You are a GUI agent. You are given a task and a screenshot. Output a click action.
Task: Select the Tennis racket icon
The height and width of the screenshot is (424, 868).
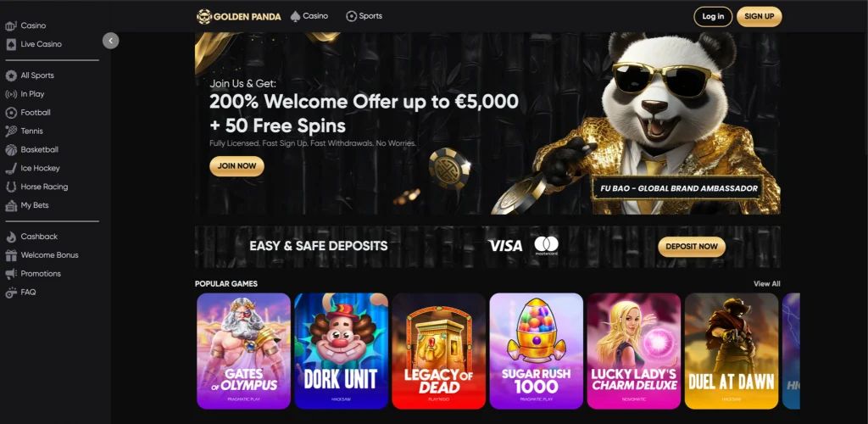click(x=11, y=131)
